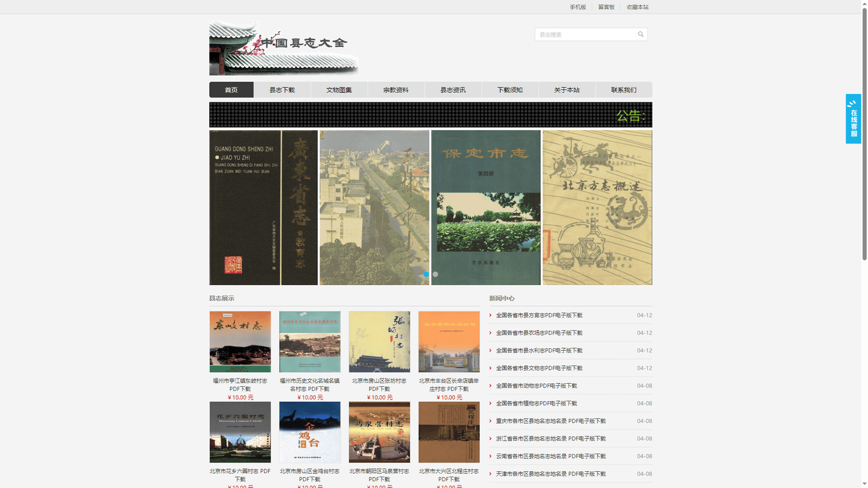Open the aerial city street banner image
The width and height of the screenshot is (868, 488).
tap(374, 207)
